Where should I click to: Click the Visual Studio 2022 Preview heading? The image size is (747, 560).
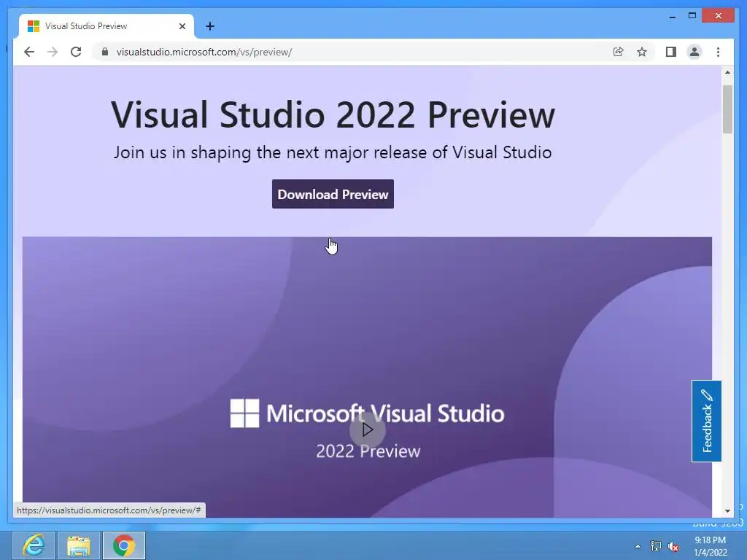[x=333, y=114]
